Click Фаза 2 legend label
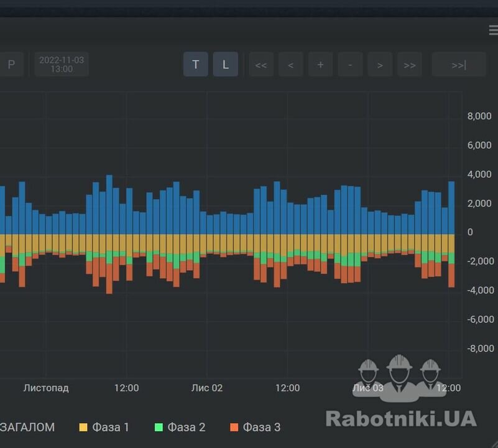The height and width of the screenshot is (448, 498). 186,427
